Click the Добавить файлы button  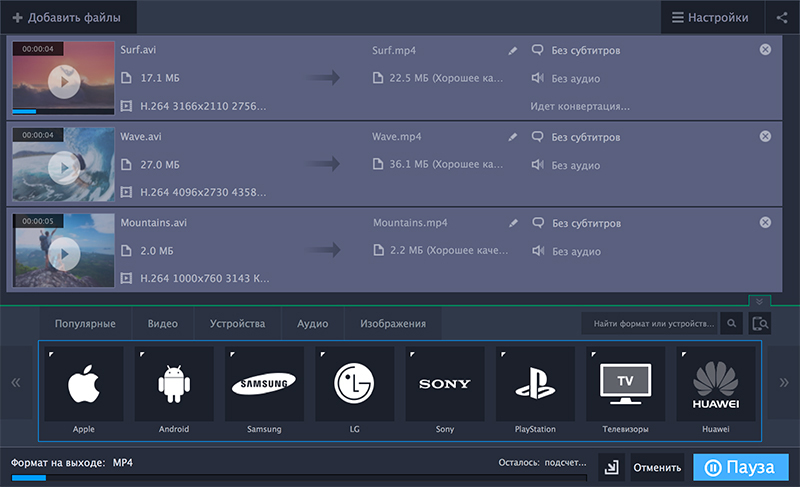tap(68, 17)
